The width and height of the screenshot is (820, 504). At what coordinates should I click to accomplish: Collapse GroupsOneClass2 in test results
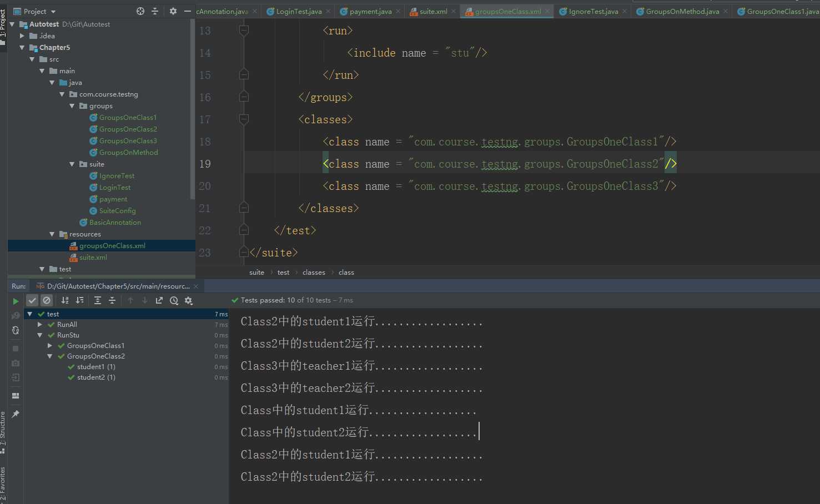coord(50,356)
